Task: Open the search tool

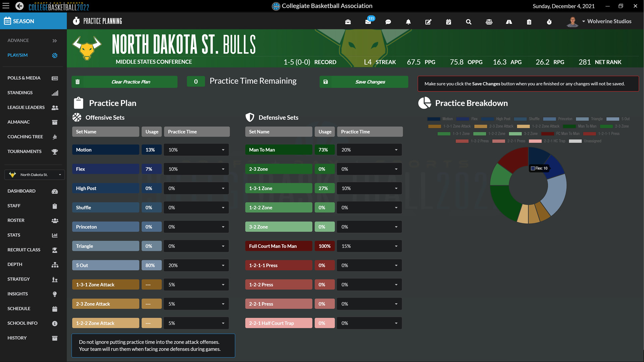Action: pos(469,22)
